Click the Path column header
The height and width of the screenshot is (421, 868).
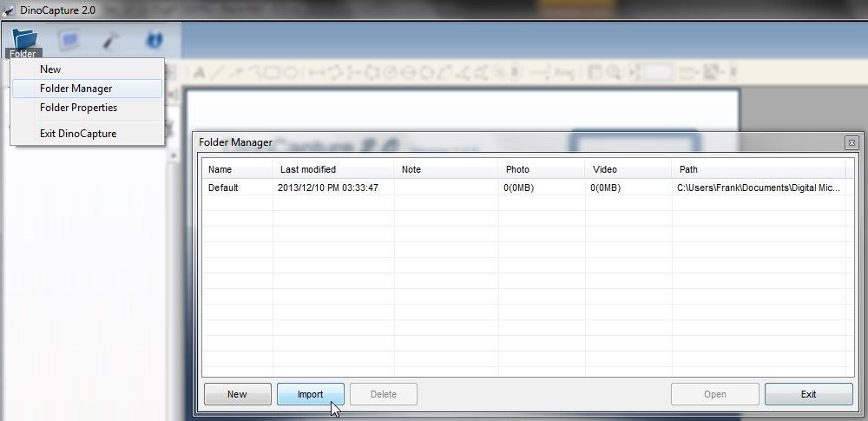pyautogui.click(x=688, y=169)
